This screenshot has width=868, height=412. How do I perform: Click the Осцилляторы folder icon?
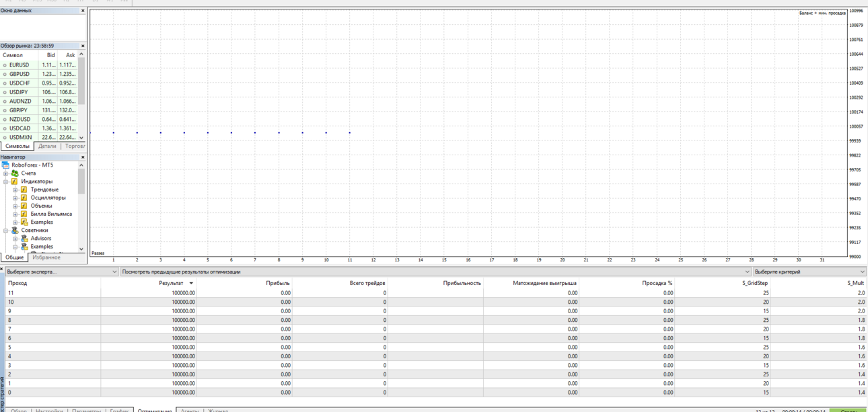coord(24,198)
